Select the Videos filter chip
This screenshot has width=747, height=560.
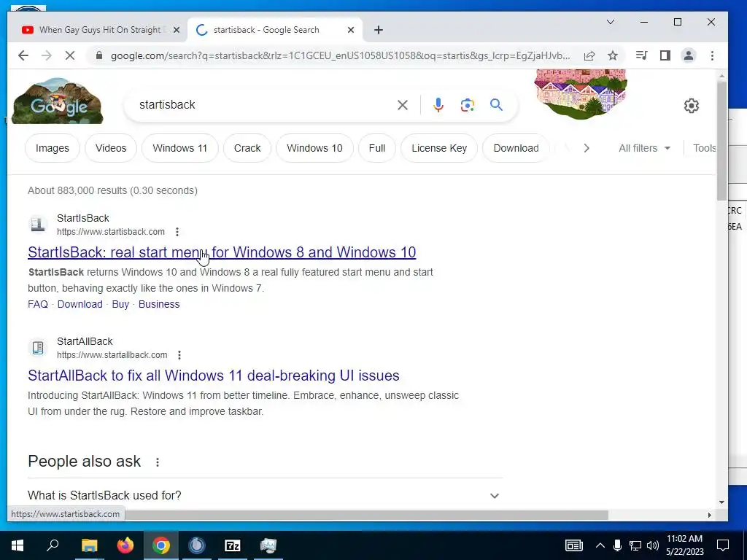(111, 148)
